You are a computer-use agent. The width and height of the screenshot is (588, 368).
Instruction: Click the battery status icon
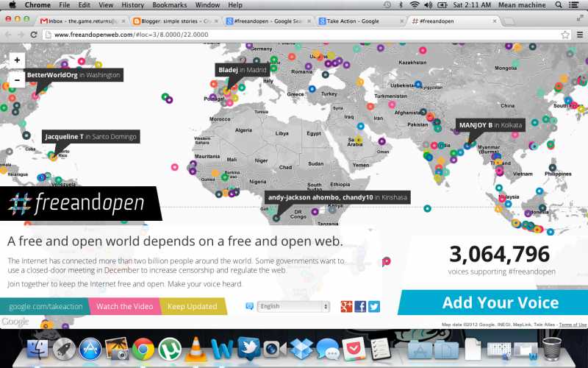pyautogui.click(x=442, y=5)
